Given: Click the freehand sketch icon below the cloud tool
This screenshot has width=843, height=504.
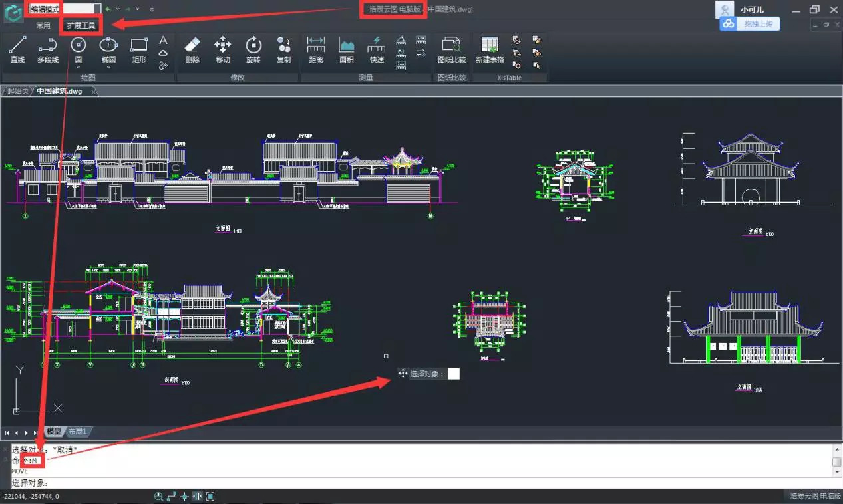Looking at the screenshot, I should point(163,65).
